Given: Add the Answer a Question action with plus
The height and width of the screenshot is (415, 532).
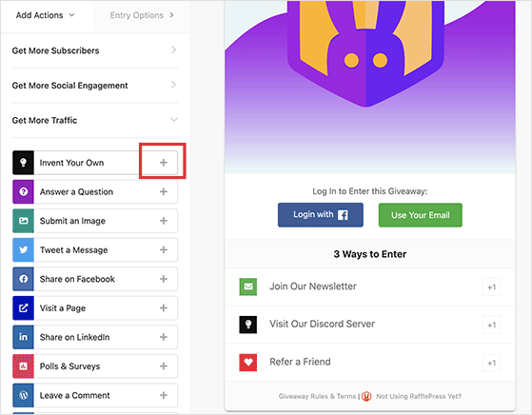Looking at the screenshot, I should pos(164,191).
